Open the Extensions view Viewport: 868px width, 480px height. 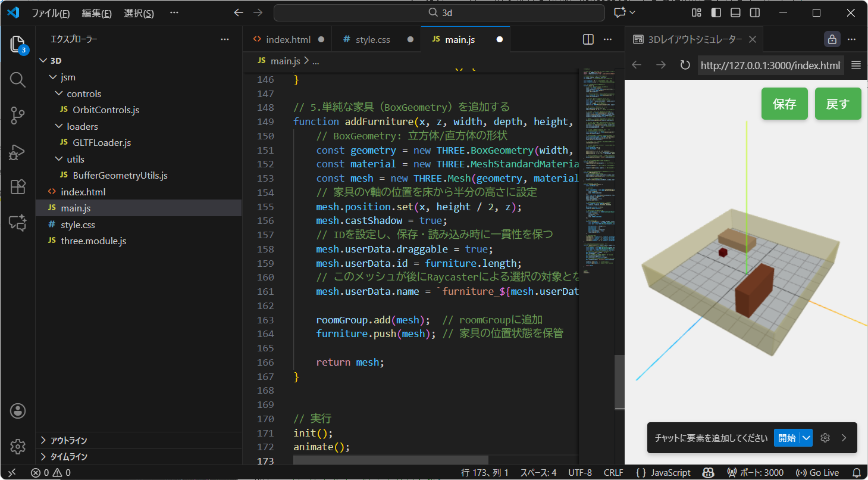(x=17, y=187)
